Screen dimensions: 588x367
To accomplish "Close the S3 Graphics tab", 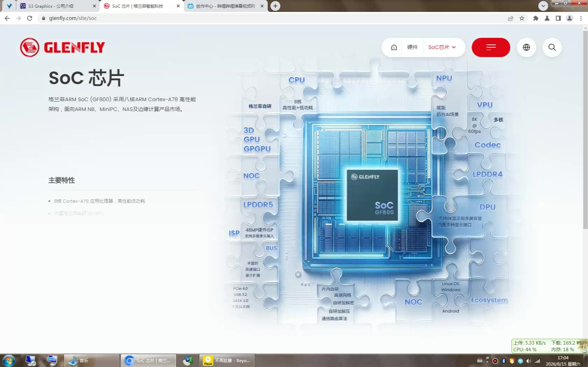I will pos(94,6).
